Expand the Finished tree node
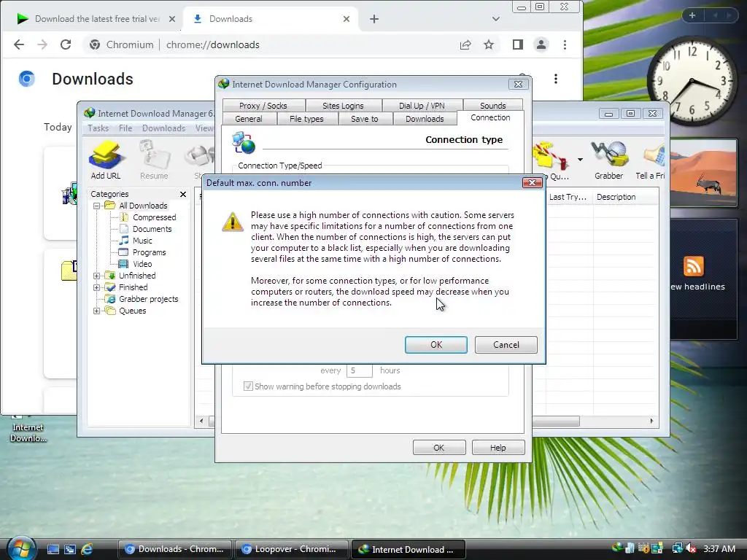Screen dimensions: 747x560 tap(97, 287)
